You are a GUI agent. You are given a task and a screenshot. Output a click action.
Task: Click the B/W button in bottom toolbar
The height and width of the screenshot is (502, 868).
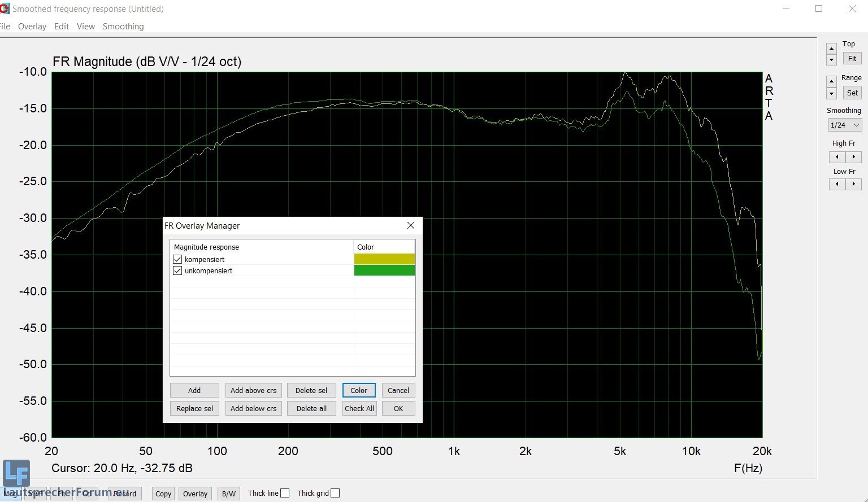[x=229, y=494]
